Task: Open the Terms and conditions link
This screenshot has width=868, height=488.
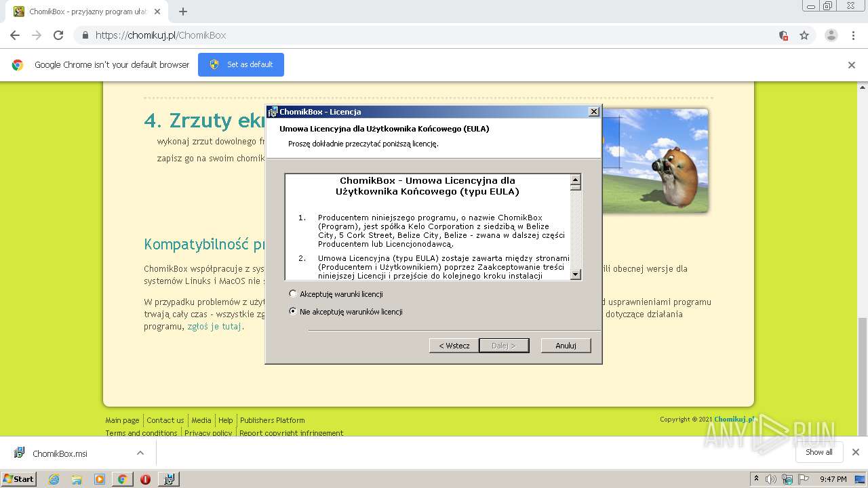Action: 141,432
